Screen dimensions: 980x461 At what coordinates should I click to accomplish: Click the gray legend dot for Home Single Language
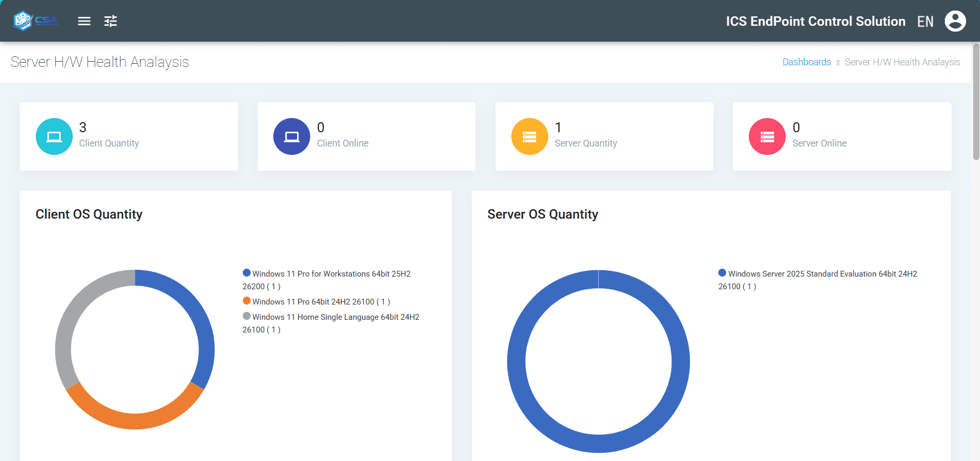point(246,316)
